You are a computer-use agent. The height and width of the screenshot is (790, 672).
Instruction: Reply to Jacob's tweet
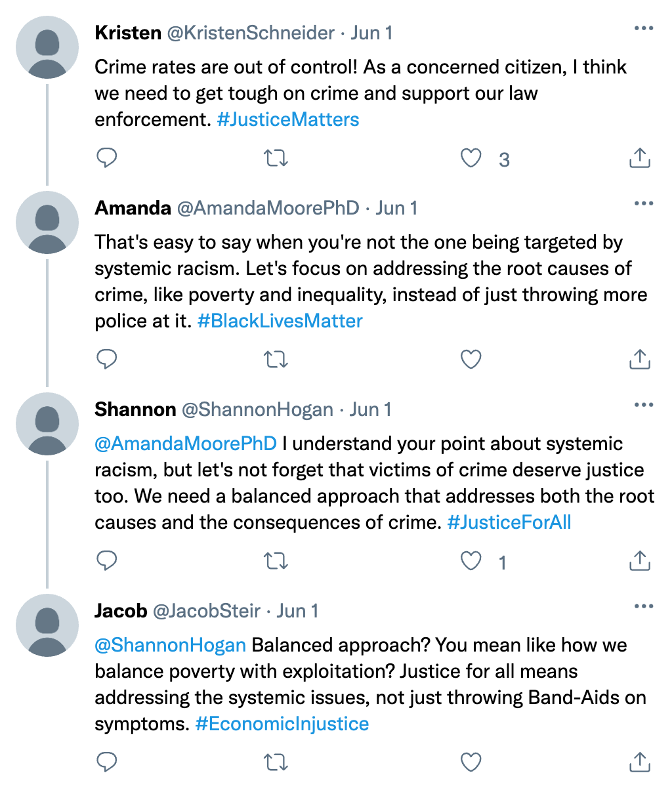(x=106, y=762)
